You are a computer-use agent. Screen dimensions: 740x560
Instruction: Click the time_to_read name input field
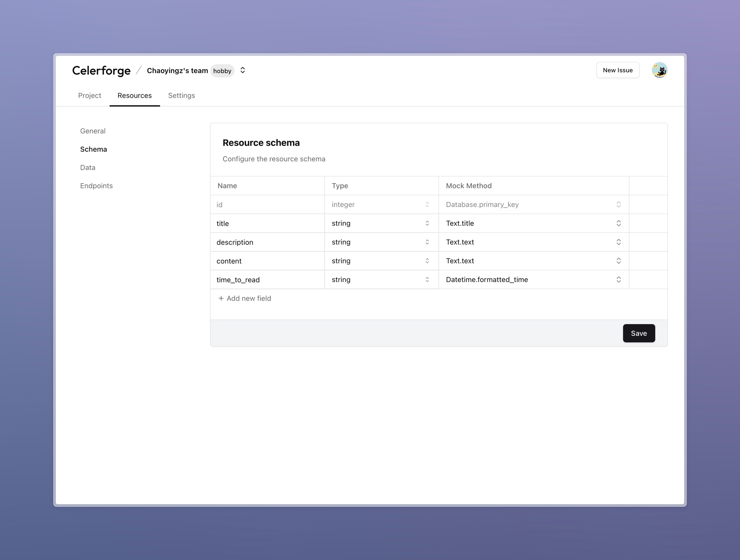click(x=267, y=280)
